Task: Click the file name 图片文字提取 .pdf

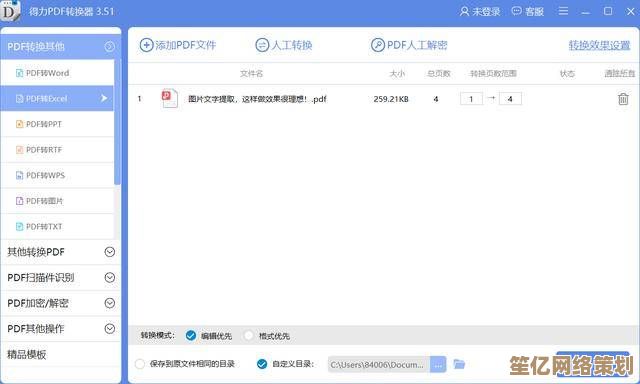Action: 257,99
